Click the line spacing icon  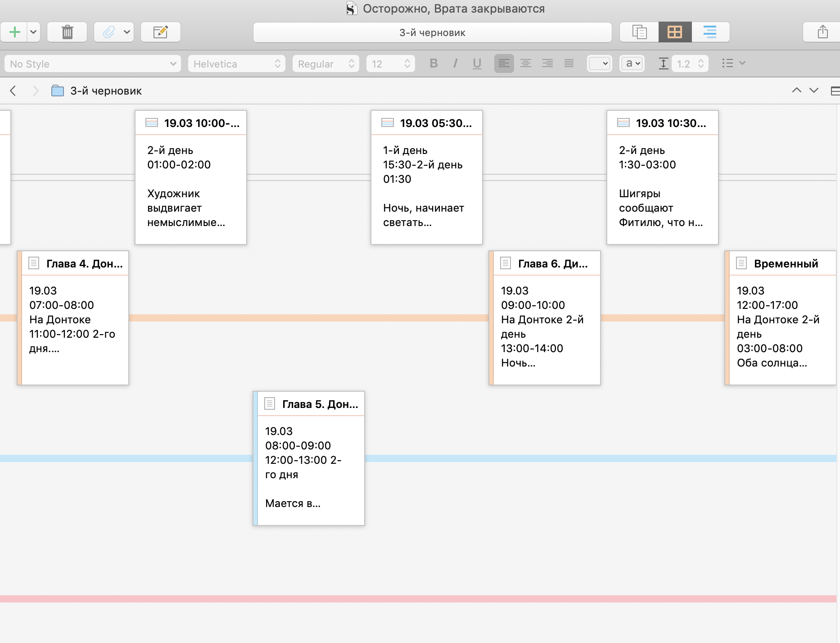tap(663, 63)
